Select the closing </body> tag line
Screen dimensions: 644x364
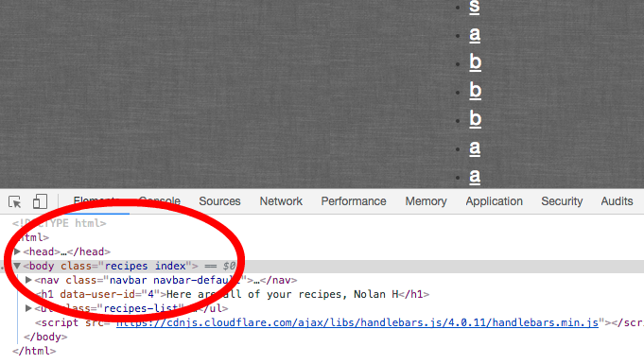(45, 337)
